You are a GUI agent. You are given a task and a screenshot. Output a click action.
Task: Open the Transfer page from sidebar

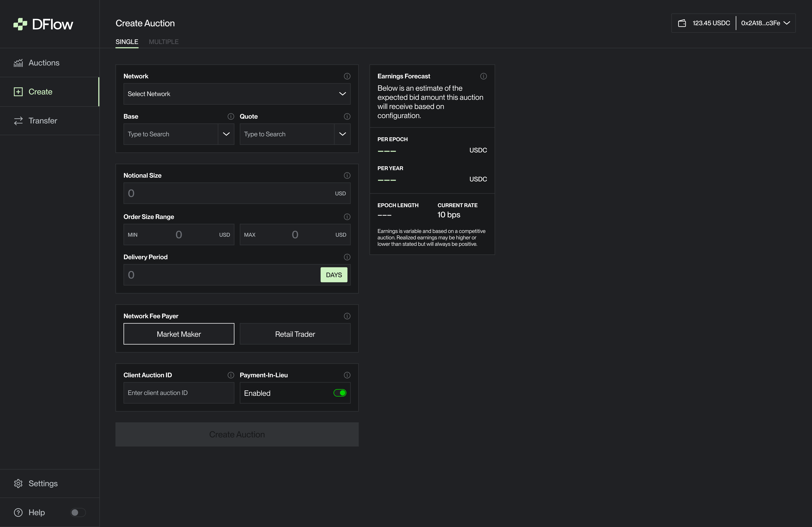click(x=43, y=121)
